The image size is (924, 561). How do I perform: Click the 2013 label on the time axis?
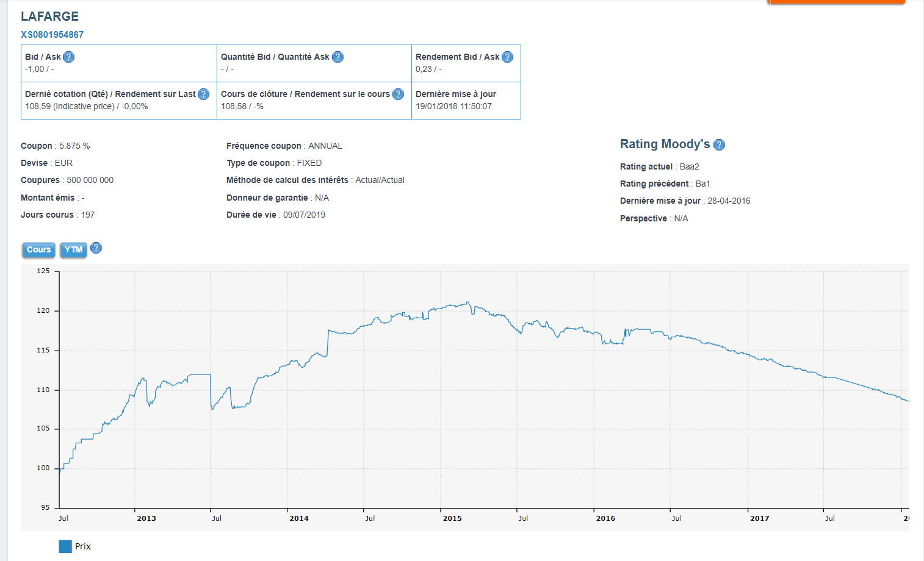(146, 518)
